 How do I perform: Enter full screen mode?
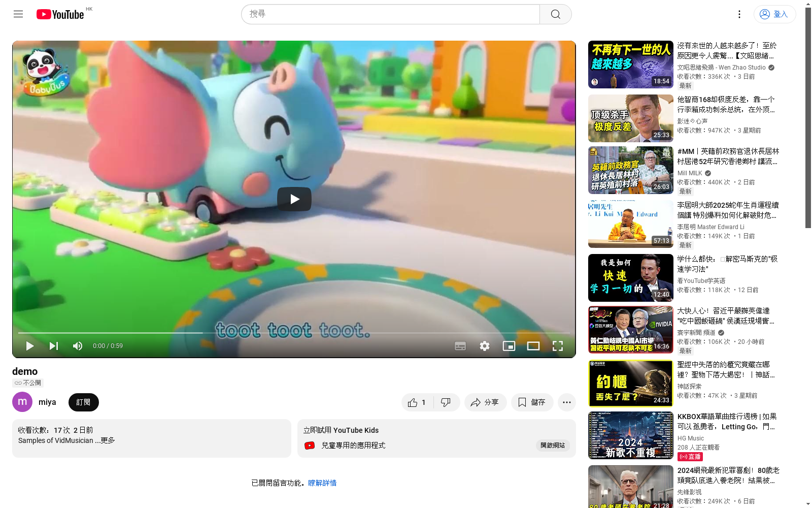[558, 346]
